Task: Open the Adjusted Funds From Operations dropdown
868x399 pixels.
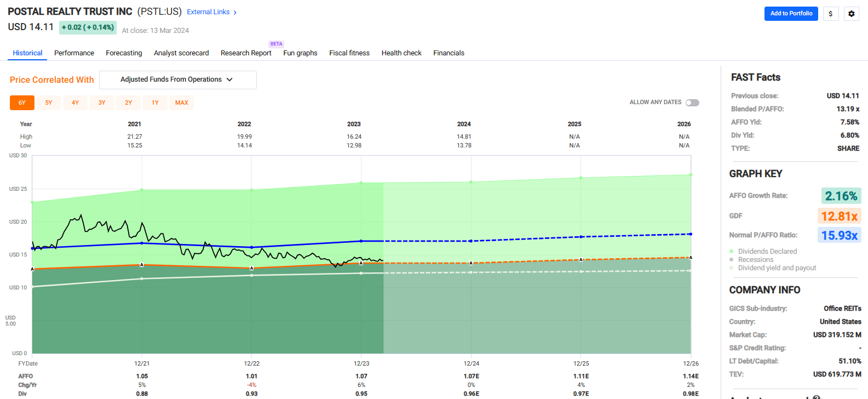Action: pos(177,79)
